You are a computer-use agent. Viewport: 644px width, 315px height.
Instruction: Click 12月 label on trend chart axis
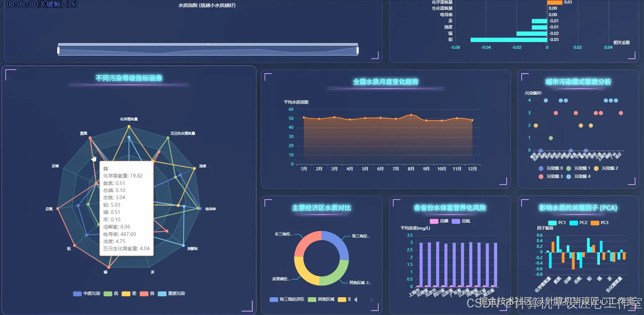[x=472, y=169]
